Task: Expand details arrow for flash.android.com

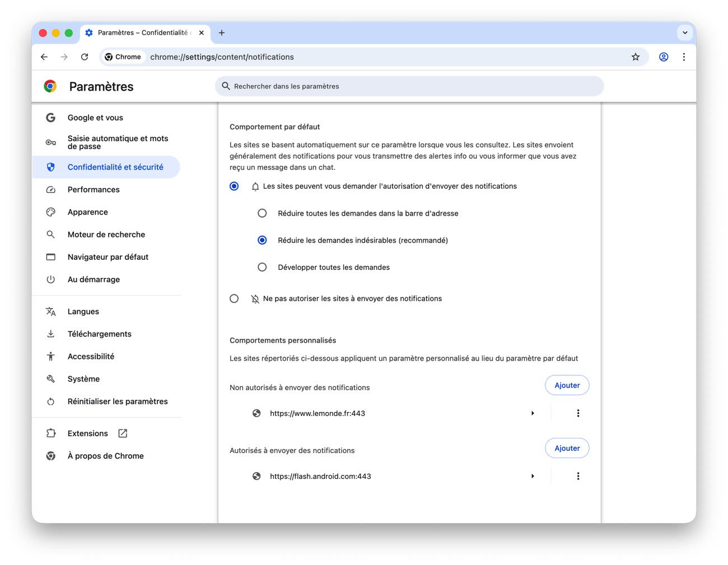Action: [x=533, y=476]
